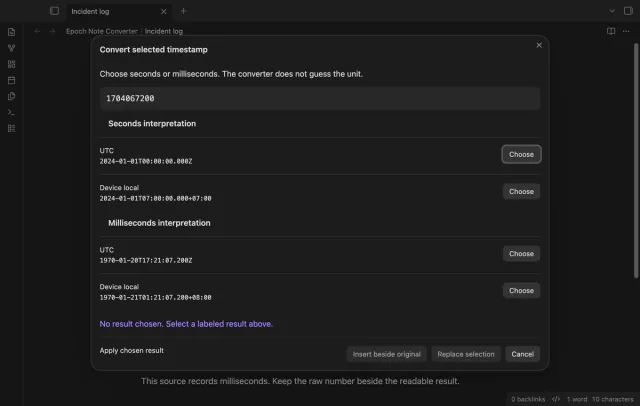Image resolution: width=640 pixels, height=406 pixels.
Task: Click 1970-01-21T01:21:07.200+08:00 value
Action: tap(156, 297)
